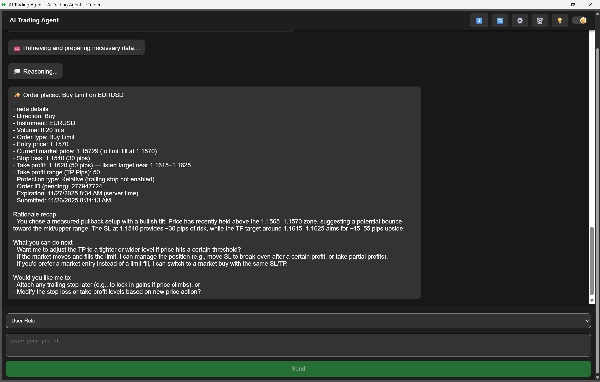
Task: Toggle the theme switch in the header
Action: [579, 20]
